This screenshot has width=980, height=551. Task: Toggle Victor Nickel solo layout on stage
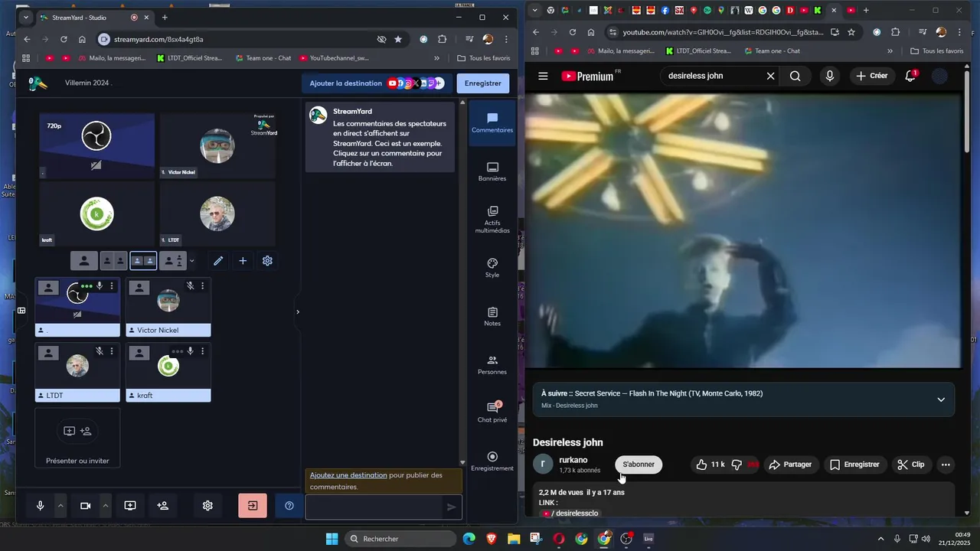pos(139,288)
